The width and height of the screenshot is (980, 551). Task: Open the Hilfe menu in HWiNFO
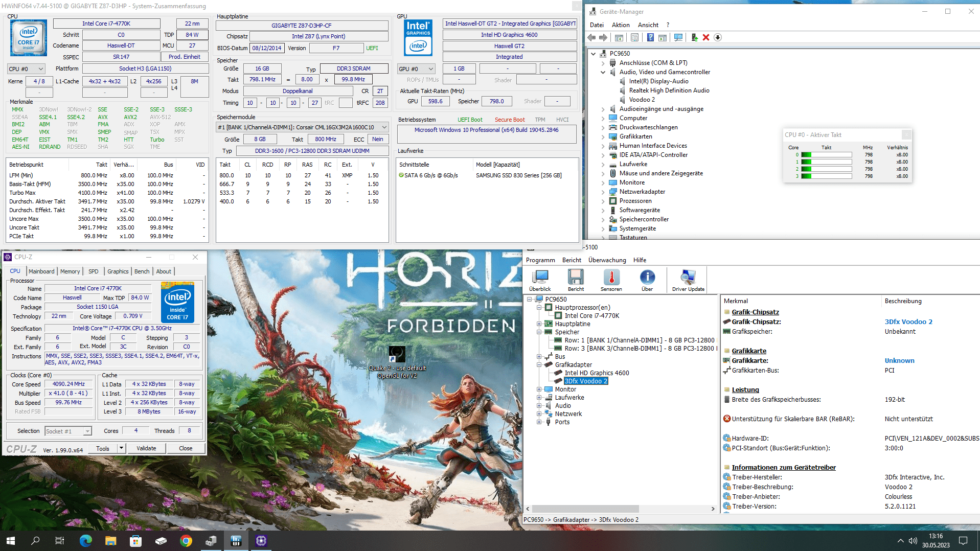click(640, 260)
